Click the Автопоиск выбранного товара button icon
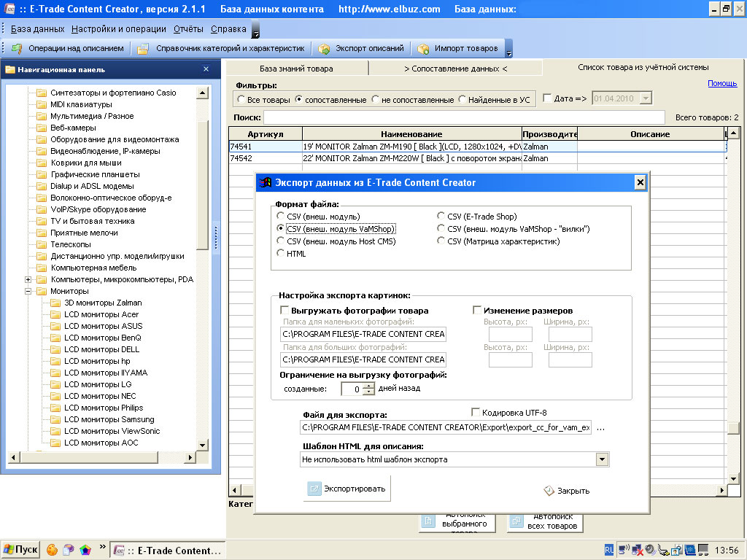 click(428, 521)
